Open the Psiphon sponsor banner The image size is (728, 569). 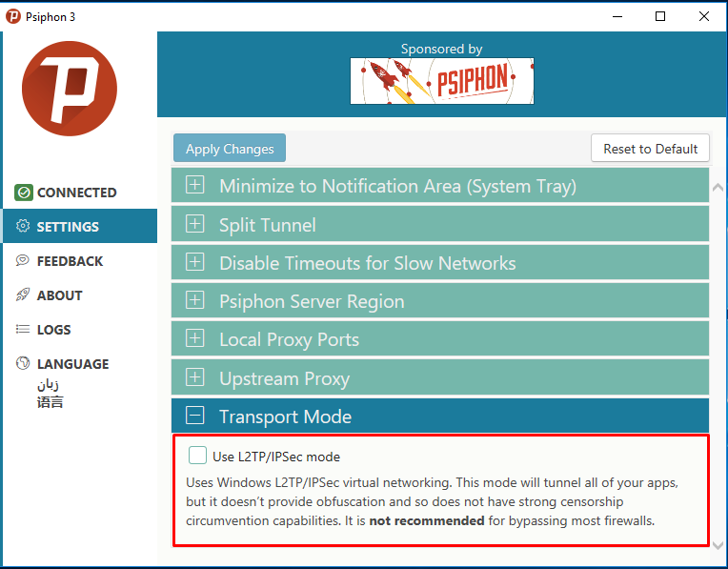click(x=442, y=81)
